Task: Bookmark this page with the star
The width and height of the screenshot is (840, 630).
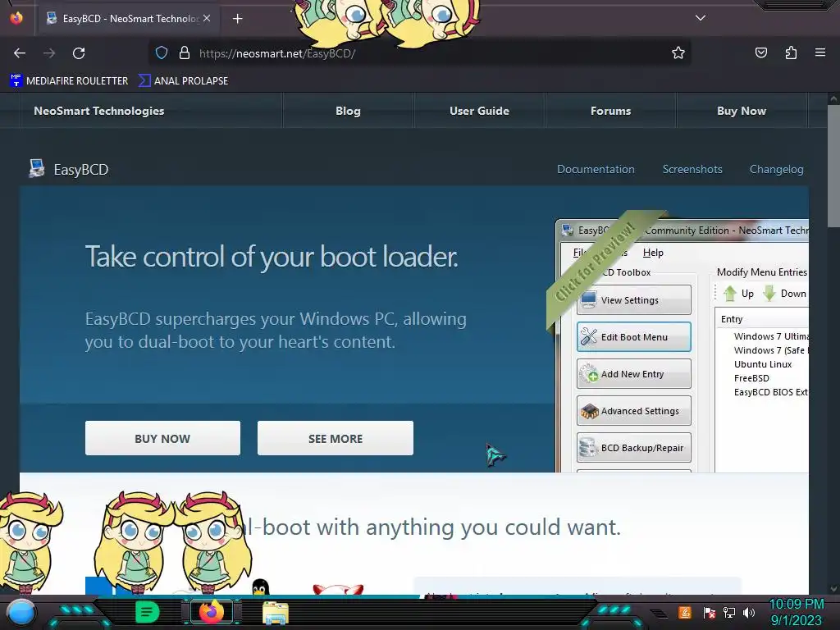Action: point(678,52)
